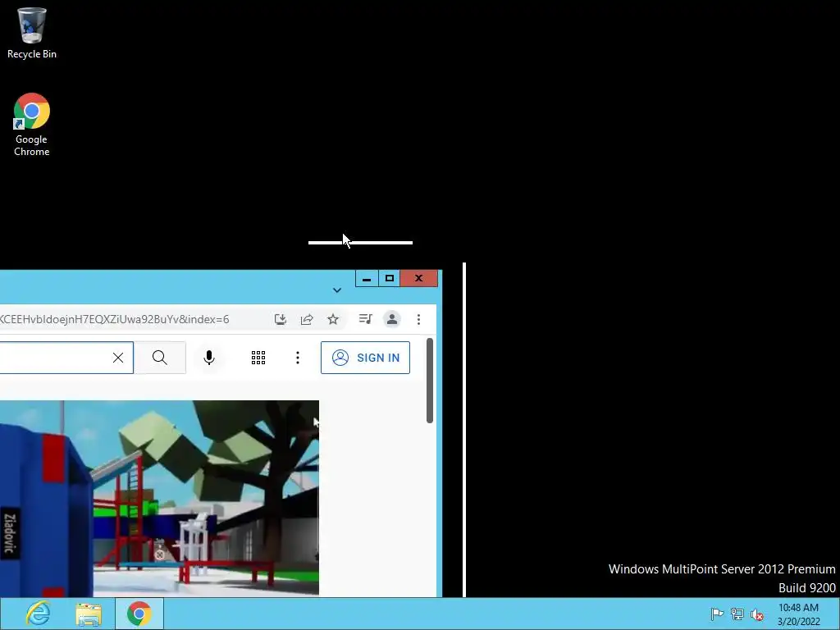The image size is (840, 630).
Task: Switch to Chrome in the taskbar
Action: [139, 614]
